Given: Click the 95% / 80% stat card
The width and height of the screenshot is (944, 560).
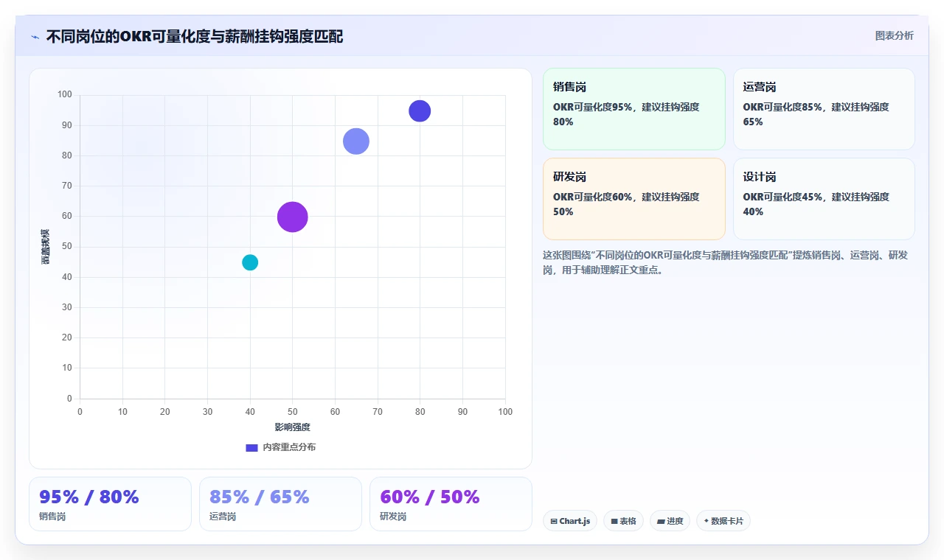Looking at the screenshot, I should pyautogui.click(x=110, y=504).
